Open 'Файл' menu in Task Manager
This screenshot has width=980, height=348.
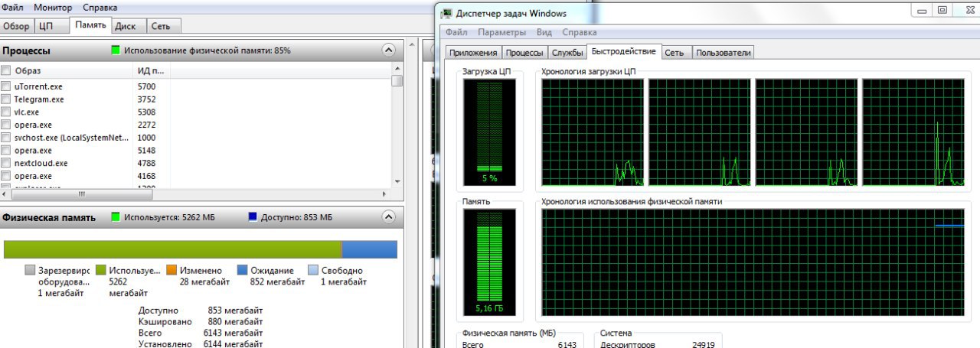456,32
